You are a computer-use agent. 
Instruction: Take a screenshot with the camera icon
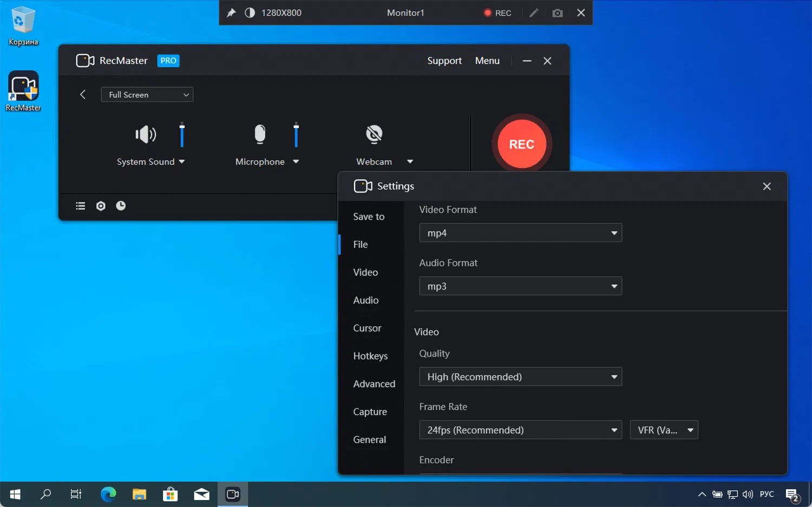[x=558, y=12]
